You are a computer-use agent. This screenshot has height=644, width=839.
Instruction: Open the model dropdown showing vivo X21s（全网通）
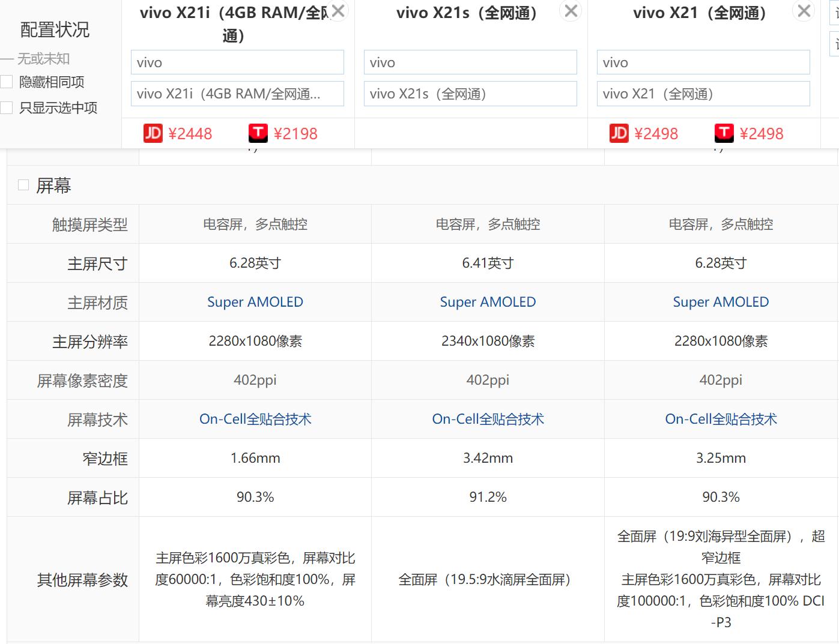point(470,94)
